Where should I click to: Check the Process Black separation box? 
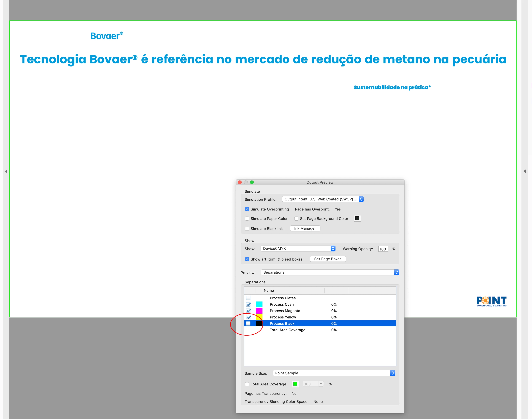coord(248,324)
